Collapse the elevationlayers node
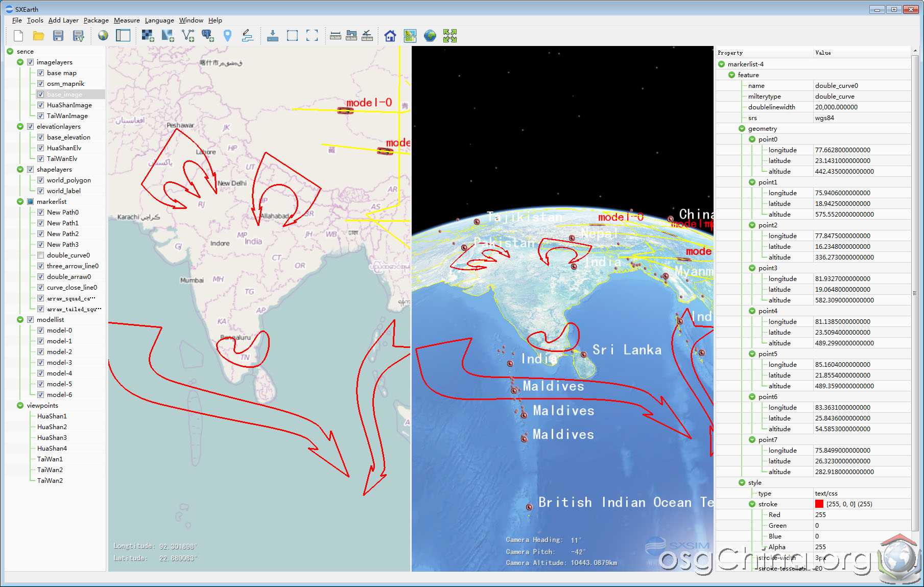The width and height of the screenshot is (924, 587). pos(20,126)
